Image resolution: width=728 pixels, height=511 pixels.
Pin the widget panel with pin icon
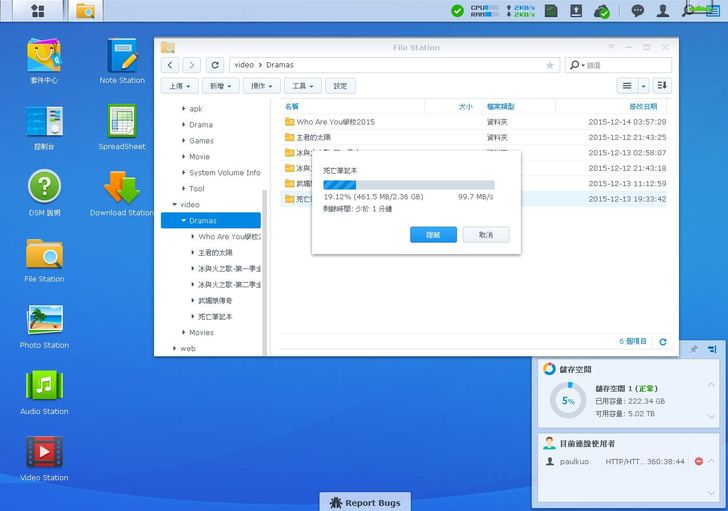(693, 349)
